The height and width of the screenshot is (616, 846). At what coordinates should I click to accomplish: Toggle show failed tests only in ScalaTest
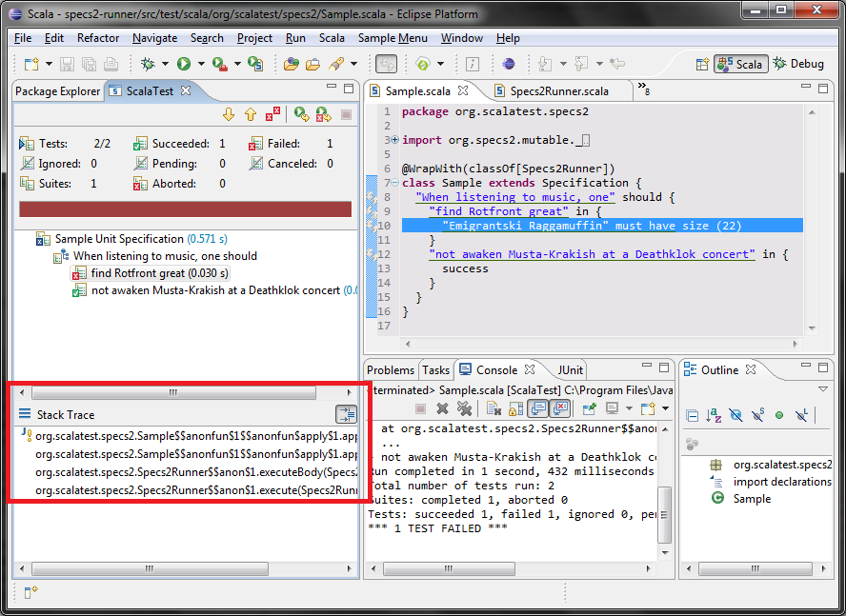pos(273,114)
